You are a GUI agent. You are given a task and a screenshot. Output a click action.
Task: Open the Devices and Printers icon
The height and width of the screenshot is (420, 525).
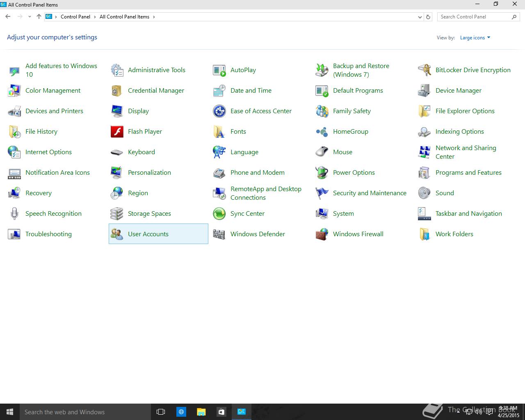tap(14, 111)
